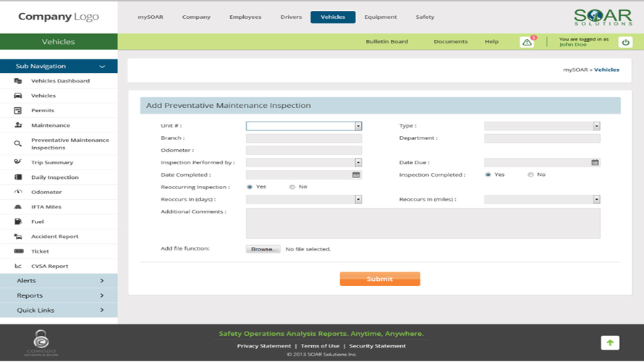Click the alert warning triangle icon
This screenshot has width=644, height=362.
(527, 42)
